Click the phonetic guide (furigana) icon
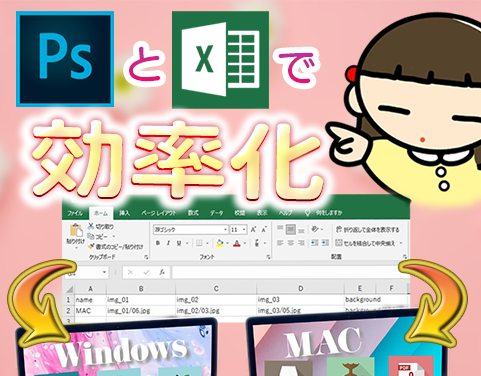 [257, 243]
